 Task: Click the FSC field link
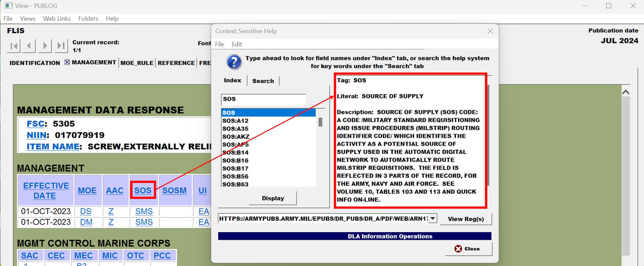click(x=35, y=124)
